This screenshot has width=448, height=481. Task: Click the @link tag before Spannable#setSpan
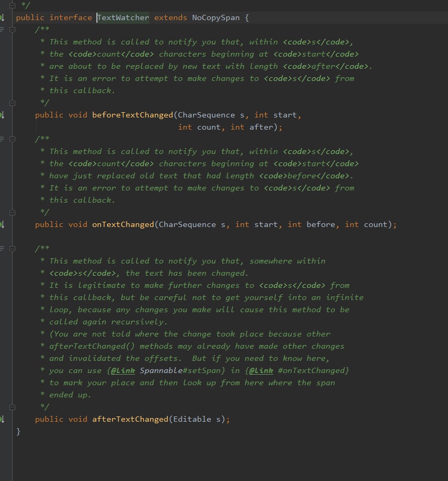123,370
